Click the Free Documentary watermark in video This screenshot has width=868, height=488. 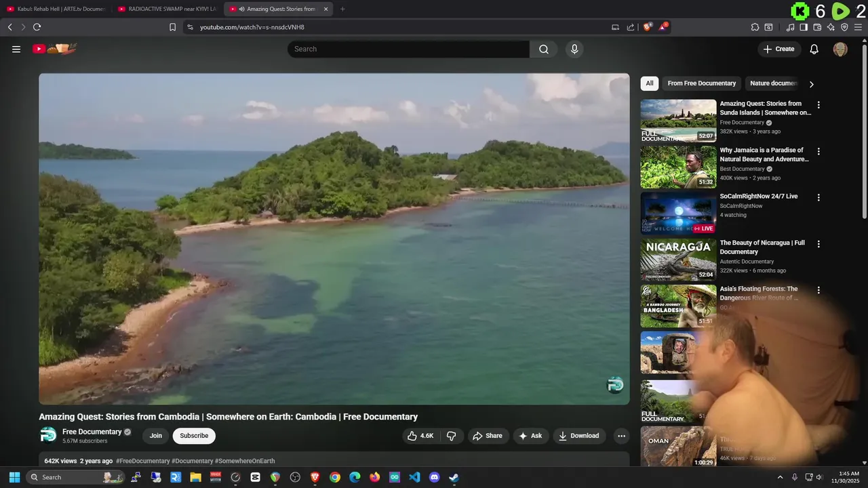[615, 385]
